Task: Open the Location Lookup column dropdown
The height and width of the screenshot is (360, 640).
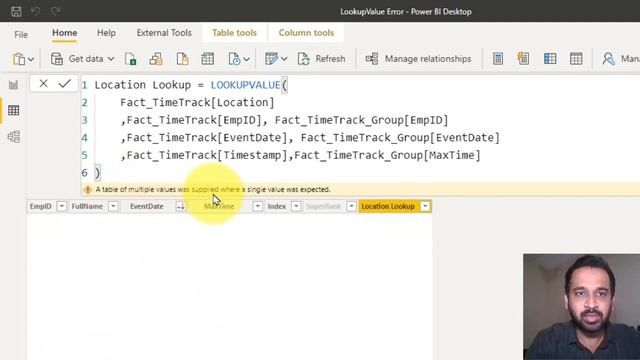Action: [x=425, y=207]
